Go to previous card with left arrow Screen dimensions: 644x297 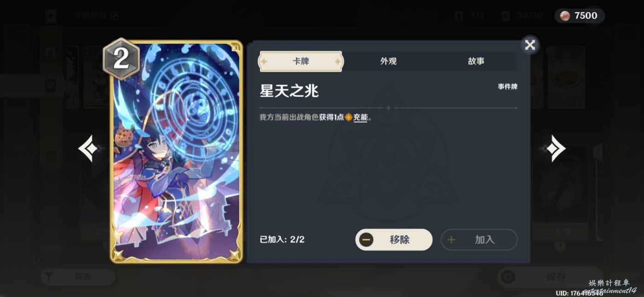pyautogui.click(x=90, y=148)
